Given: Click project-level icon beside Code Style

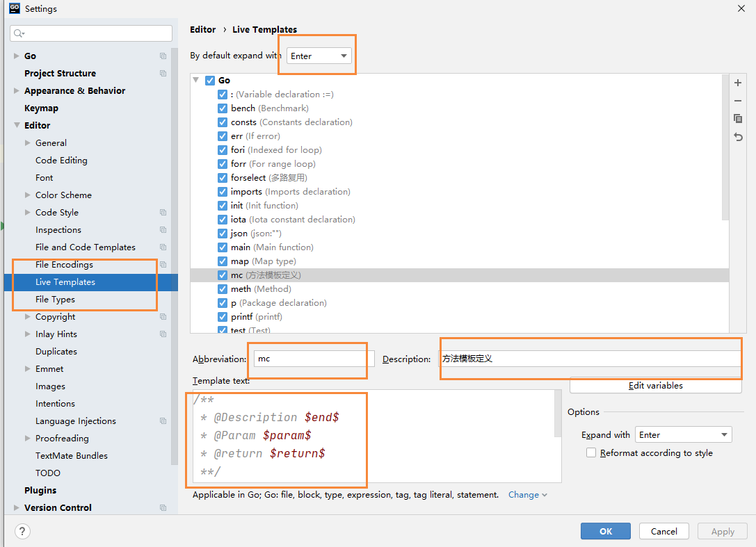Looking at the screenshot, I should pos(163,213).
